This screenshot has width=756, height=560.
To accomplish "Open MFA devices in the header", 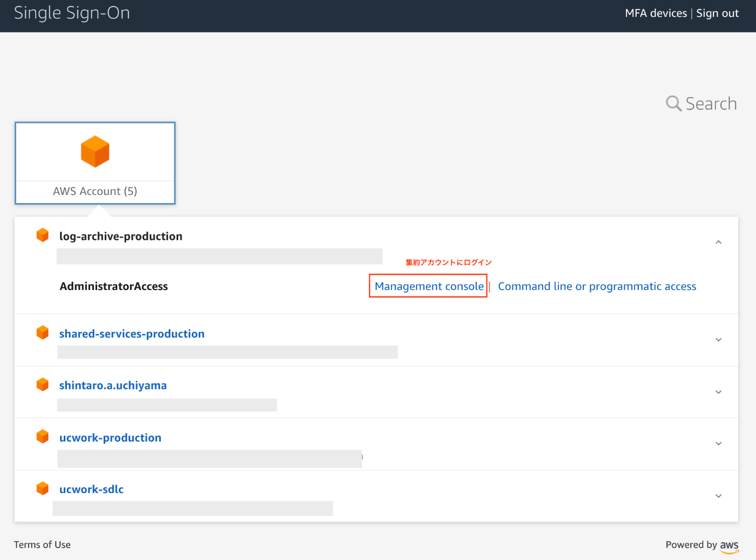I will [x=656, y=14].
